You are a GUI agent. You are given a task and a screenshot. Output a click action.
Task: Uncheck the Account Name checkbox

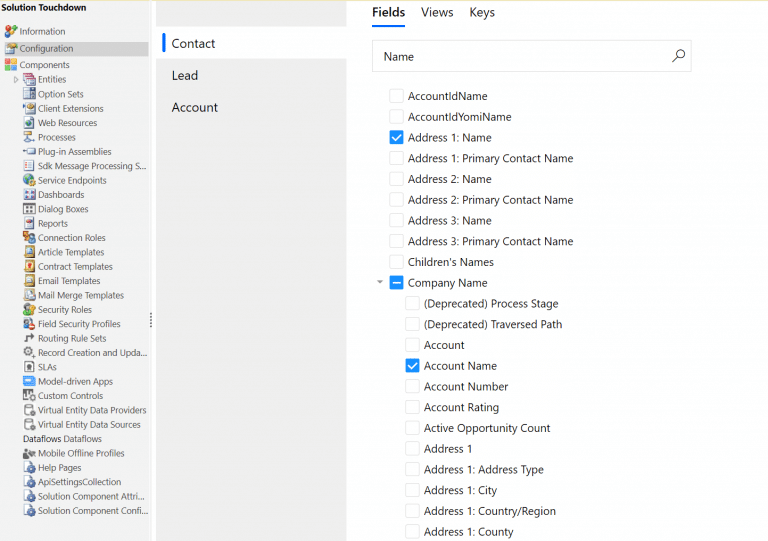413,366
